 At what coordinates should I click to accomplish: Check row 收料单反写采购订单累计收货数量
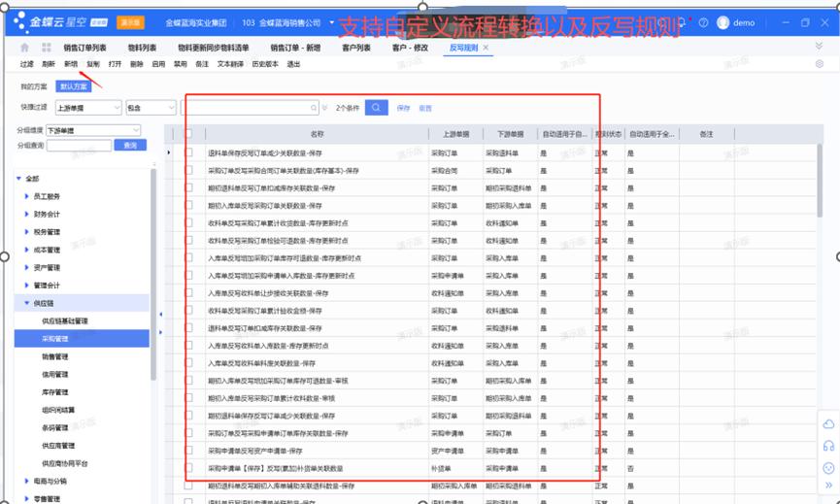pos(188,222)
